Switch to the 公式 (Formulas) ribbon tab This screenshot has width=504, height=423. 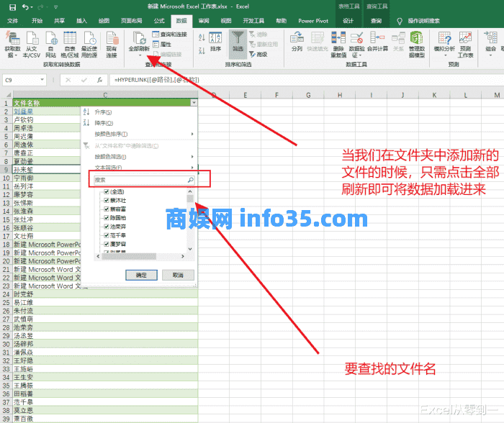click(159, 21)
